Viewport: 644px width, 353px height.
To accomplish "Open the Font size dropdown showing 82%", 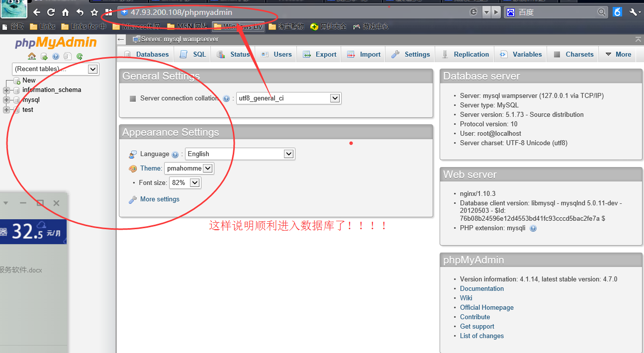I will tap(185, 183).
